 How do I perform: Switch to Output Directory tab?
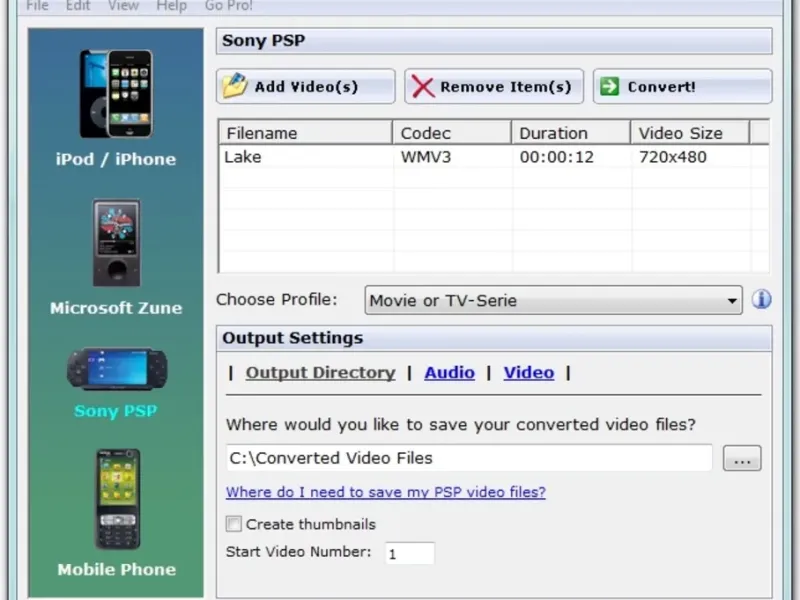point(320,373)
